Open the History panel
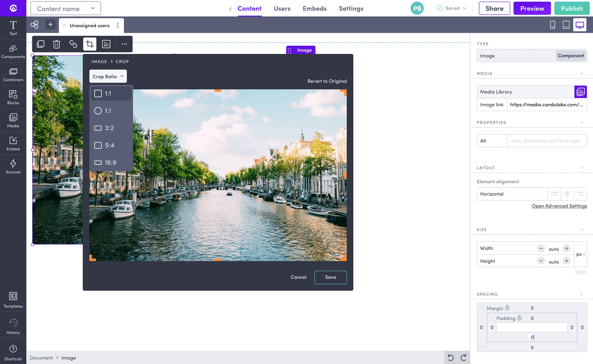 [x=13, y=326]
